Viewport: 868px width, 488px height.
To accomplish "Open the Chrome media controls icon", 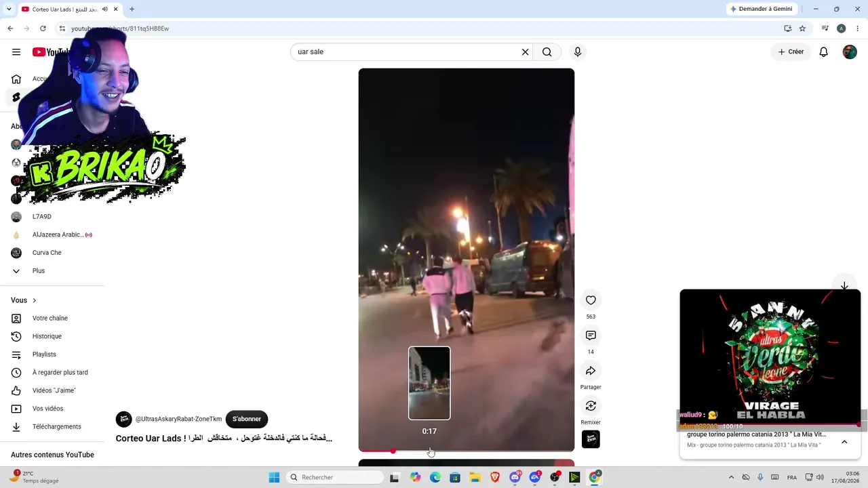I will (x=825, y=28).
